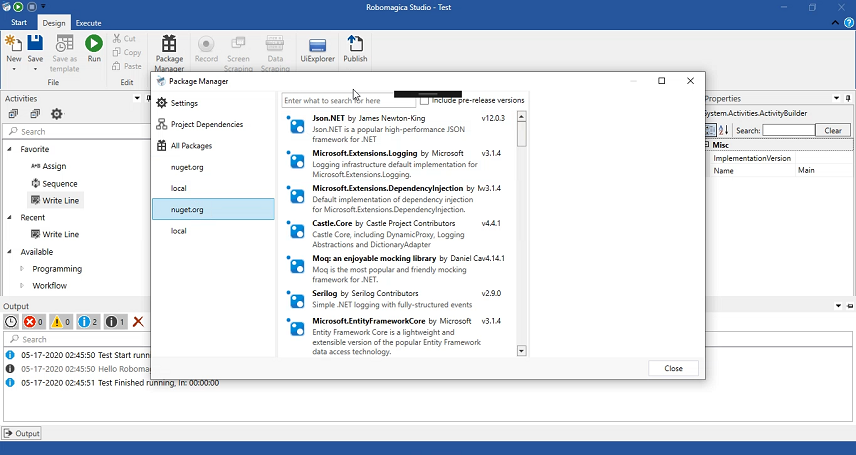Run the workflow with green Run icon
The width and height of the screenshot is (856, 455).
94,44
